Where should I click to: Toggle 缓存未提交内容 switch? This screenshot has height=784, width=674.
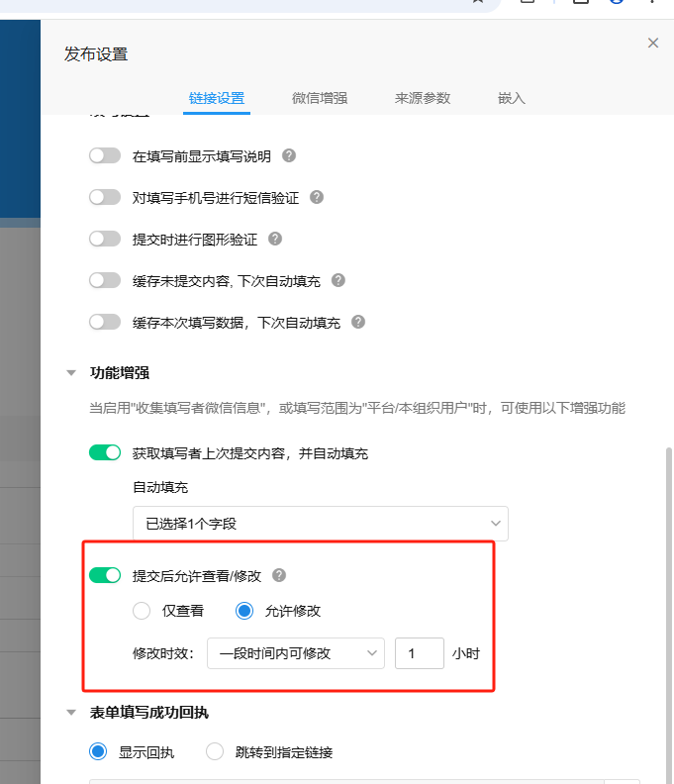105,280
